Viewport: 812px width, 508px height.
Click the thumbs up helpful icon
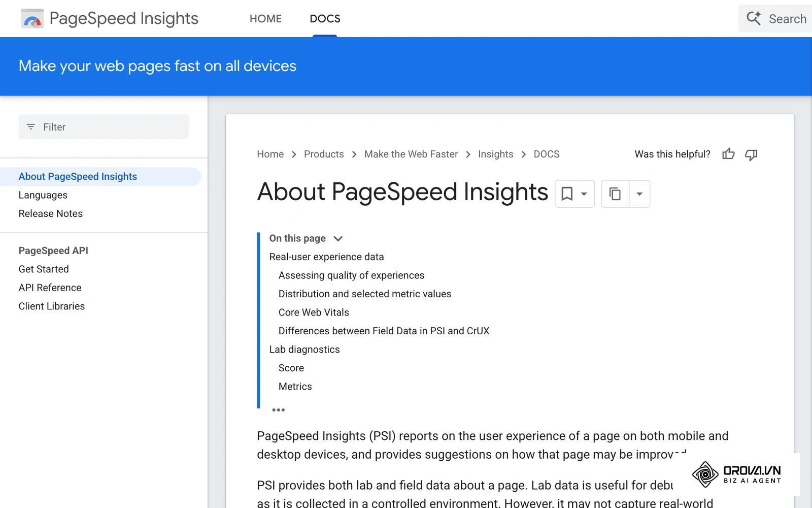pos(728,154)
